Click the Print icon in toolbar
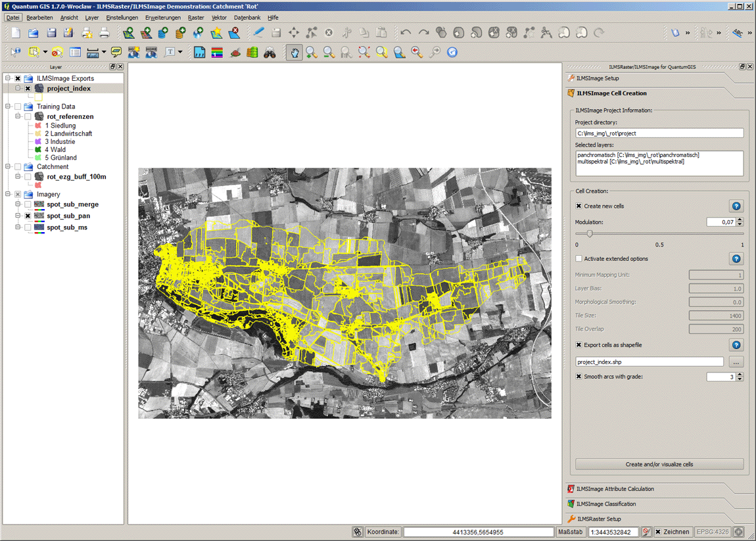Viewport: 756px width, 541px height. [105, 33]
